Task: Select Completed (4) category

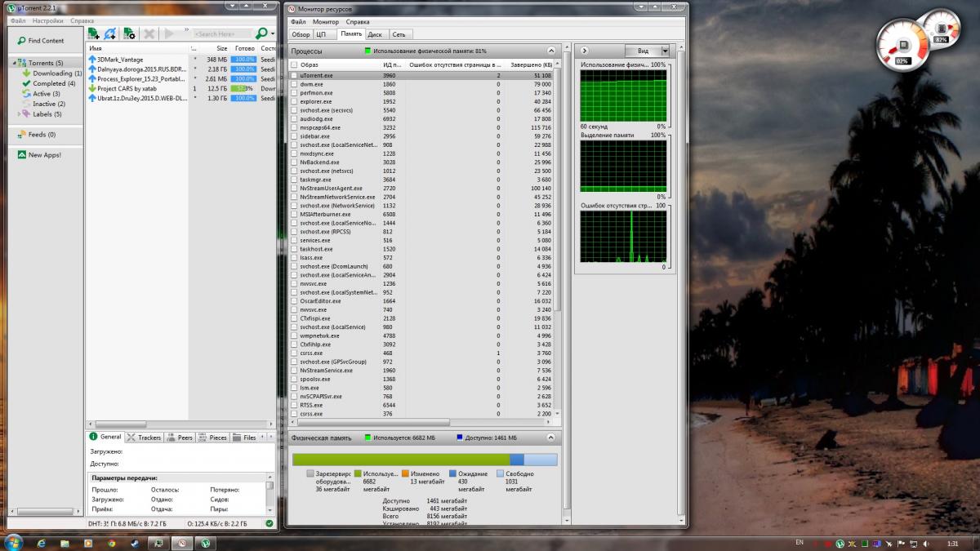Action: pos(49,83)
